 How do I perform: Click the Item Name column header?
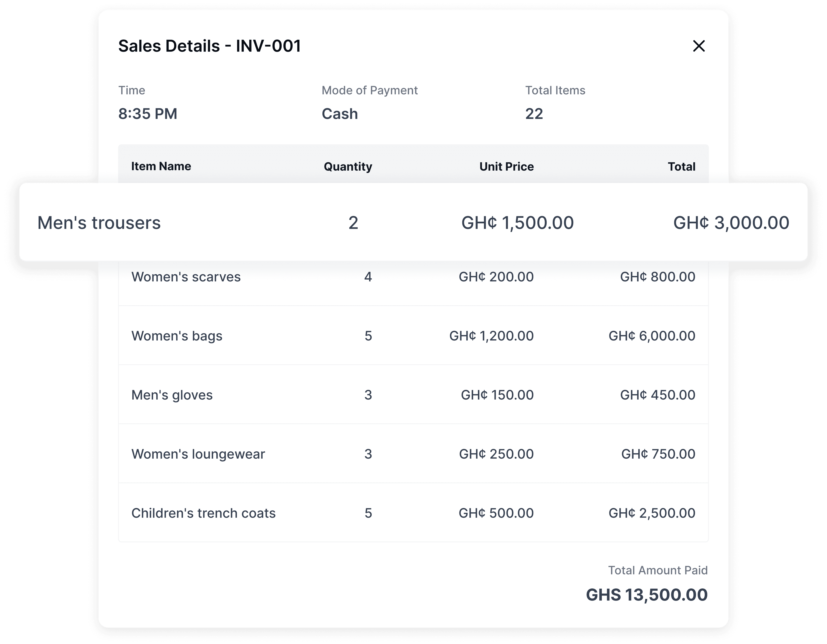[161, 166]
